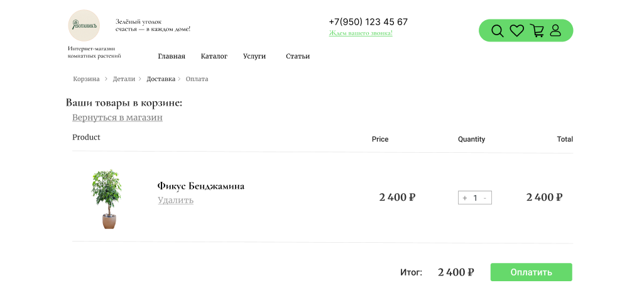Click the Quantity column header

[x=471, y=139]
